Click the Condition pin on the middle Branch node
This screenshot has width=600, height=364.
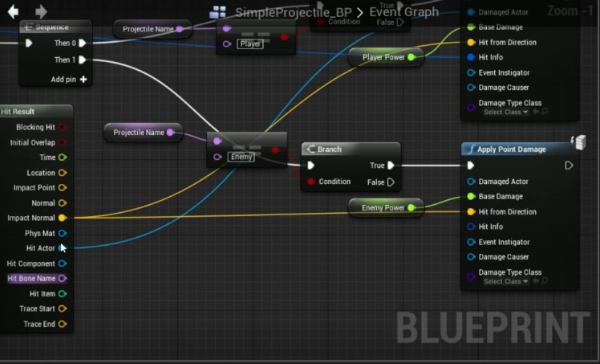click(311, 181)
